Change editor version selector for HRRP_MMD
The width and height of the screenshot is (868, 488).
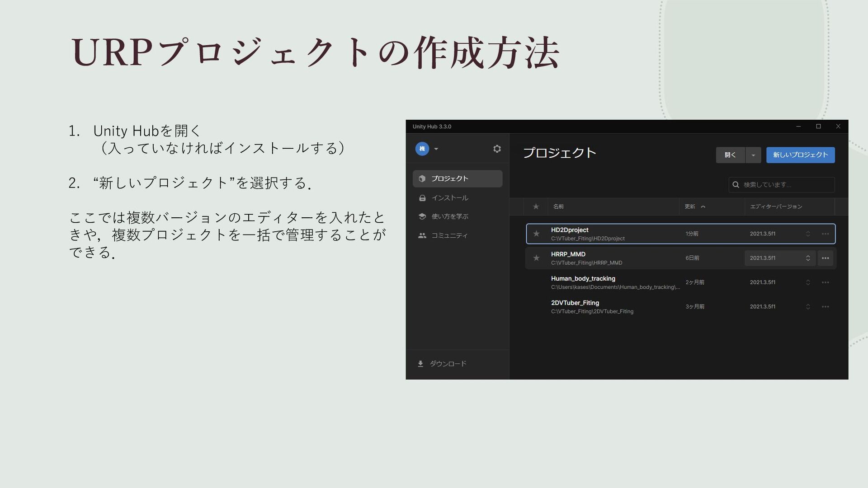point(780,258)
